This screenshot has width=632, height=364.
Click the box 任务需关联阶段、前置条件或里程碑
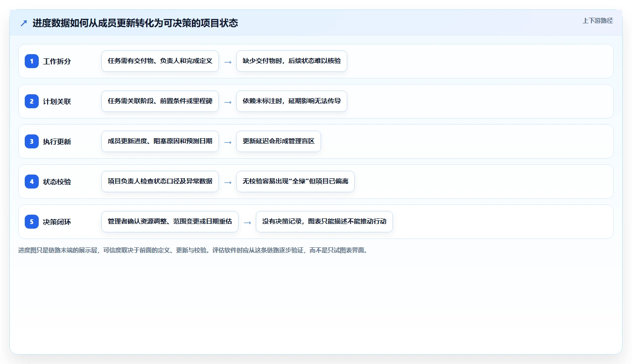coord(160,101)
